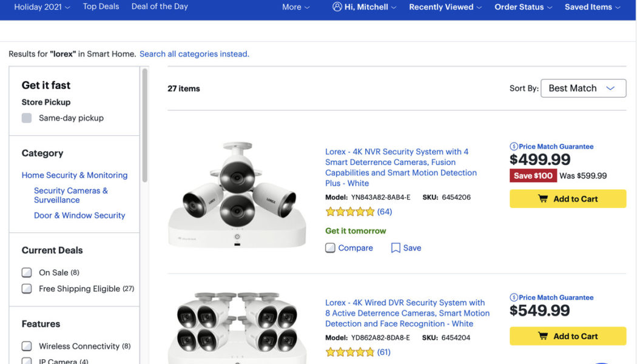Viewport: 637px width, 364px height.
Task: Click the star rating for the 4K Wired DVR system
Action: pyautogui.click(x=351, y=351)
